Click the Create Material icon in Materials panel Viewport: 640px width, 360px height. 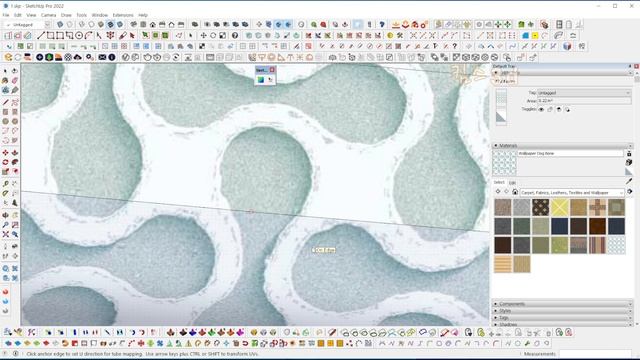(629, 162)
